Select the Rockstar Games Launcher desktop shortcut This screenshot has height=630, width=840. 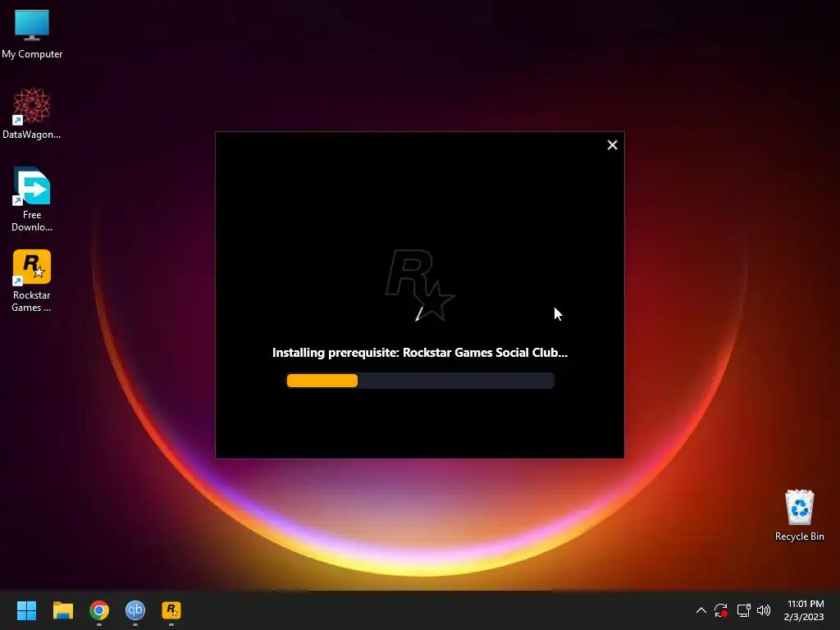32,281
